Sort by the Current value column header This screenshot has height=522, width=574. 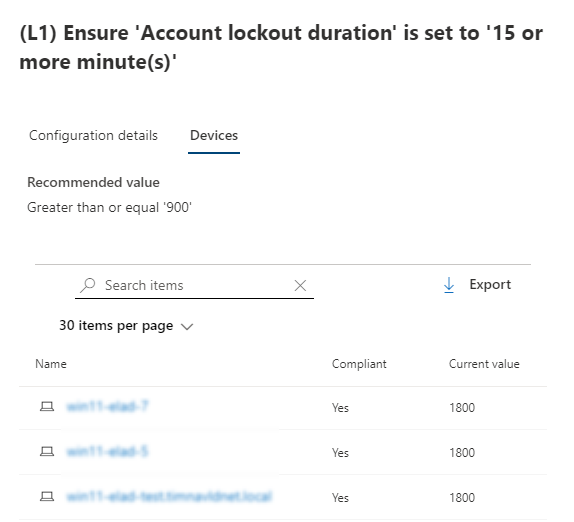(x=484, y=364)
